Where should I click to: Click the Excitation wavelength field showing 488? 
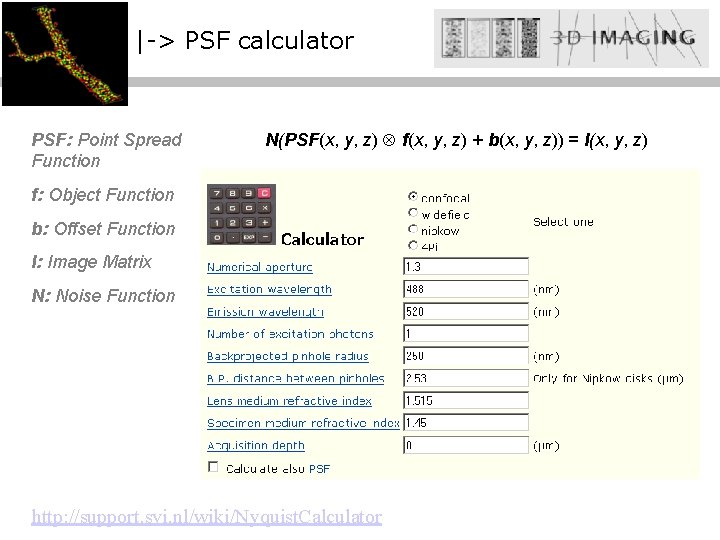(466, 289)
